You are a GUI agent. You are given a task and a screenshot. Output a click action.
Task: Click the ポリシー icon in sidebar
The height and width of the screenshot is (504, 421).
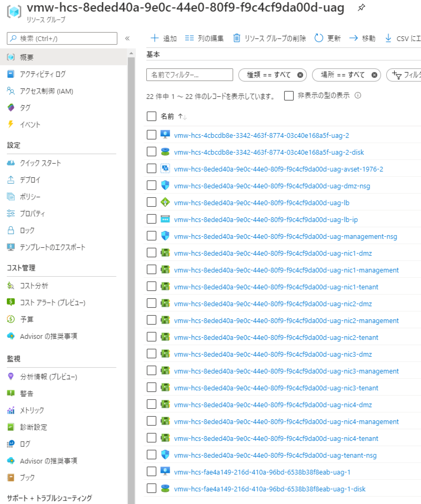coord(11,196)
